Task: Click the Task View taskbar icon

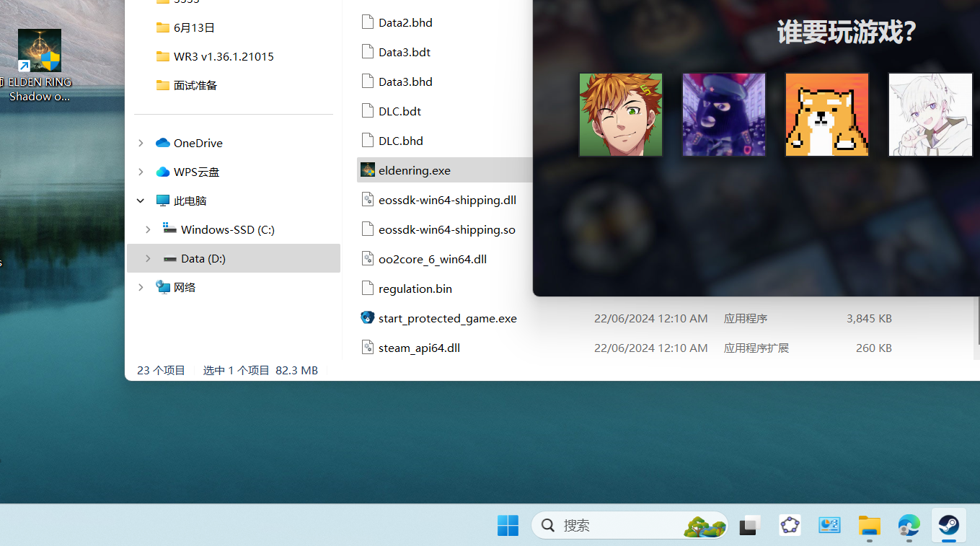Action: (750, 525)
